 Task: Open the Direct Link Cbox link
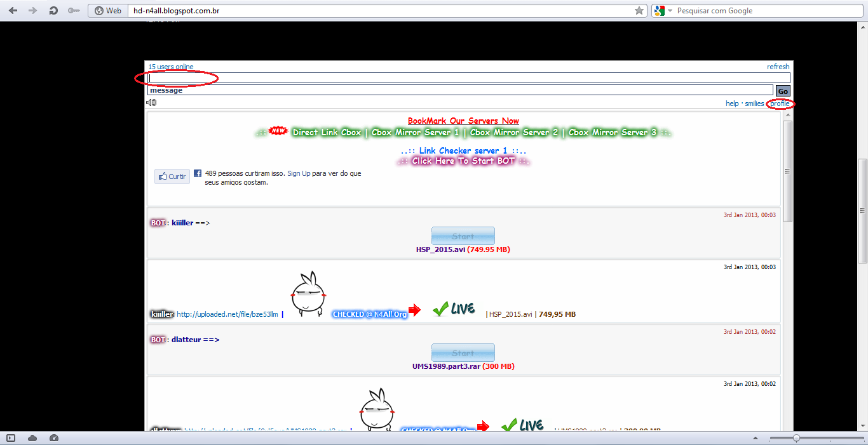pyautogui.click(x=327, y=133)
